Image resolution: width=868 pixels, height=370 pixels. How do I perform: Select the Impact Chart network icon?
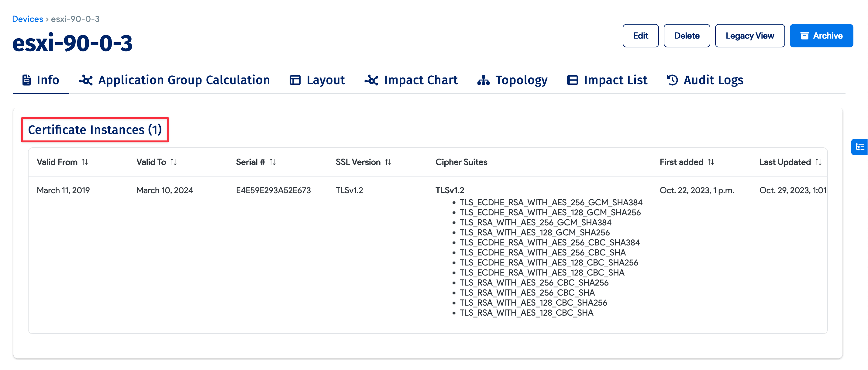(371, 80)
